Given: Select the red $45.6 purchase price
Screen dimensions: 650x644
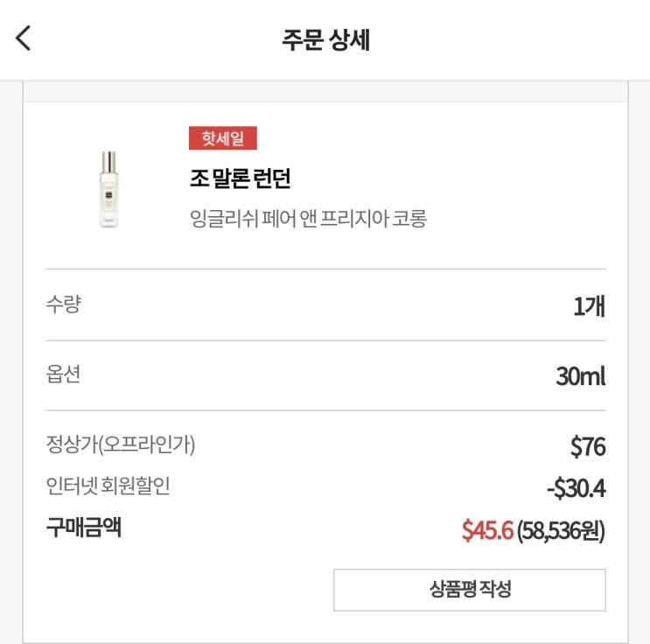Looking at the screenshot, I should pyautogui.click(x=486, y=530).
